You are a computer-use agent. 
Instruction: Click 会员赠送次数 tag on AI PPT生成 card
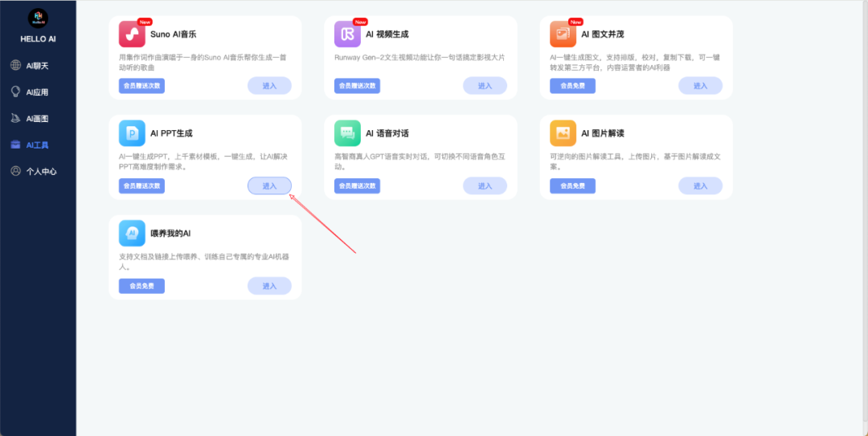[141, 186]
